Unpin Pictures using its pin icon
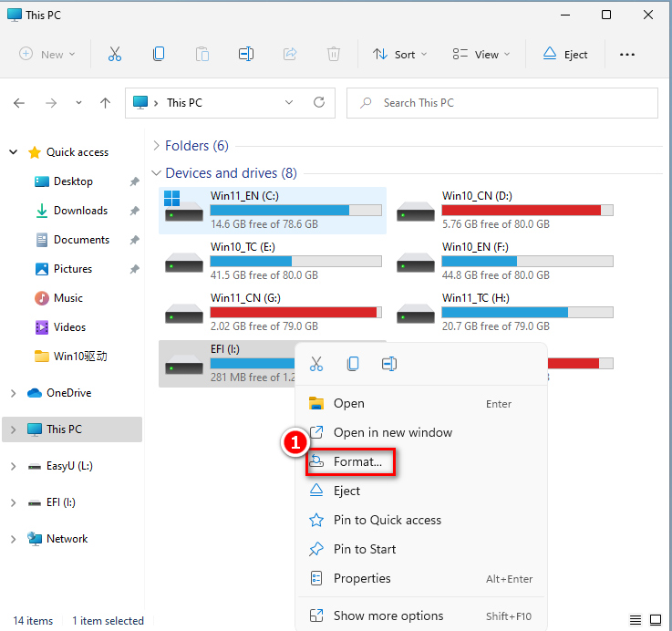This screenshot has width=672, height=631. tap(135, 269)
